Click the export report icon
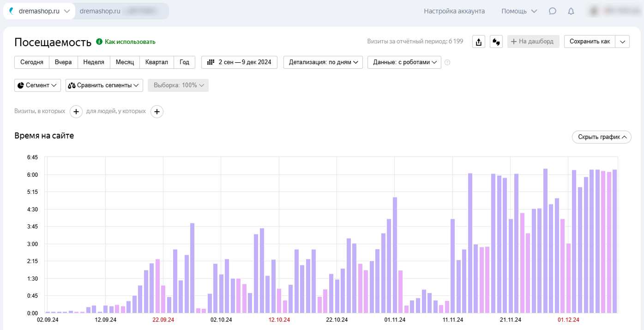 pyautogui.click(x=479, y=42)
